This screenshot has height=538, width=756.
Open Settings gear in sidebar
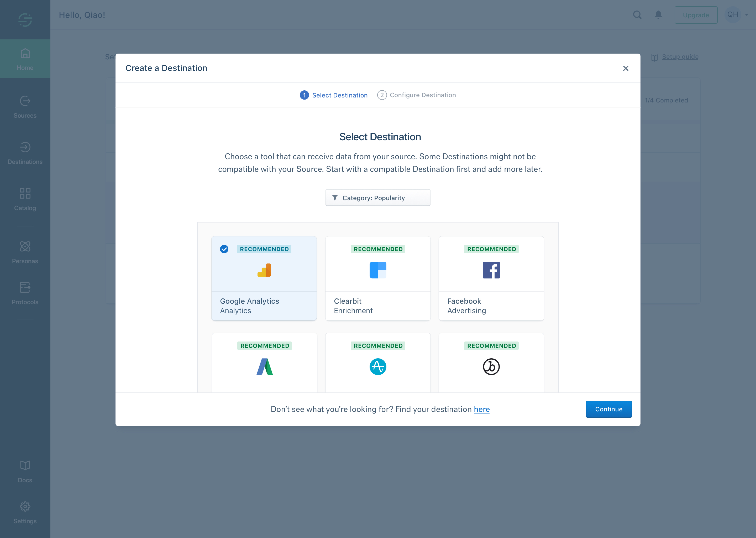click(x=25, y=506)
